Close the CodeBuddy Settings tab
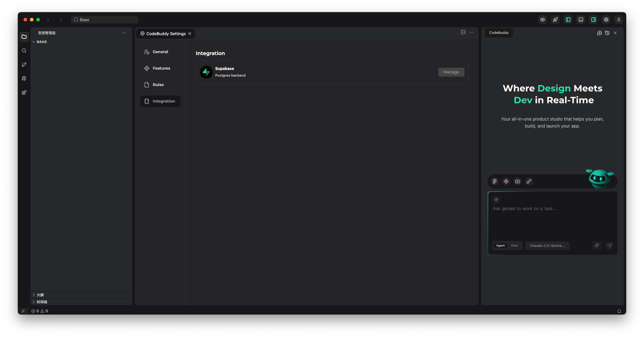The width and height of the screenshot is (644, 338). coord(190,34)
